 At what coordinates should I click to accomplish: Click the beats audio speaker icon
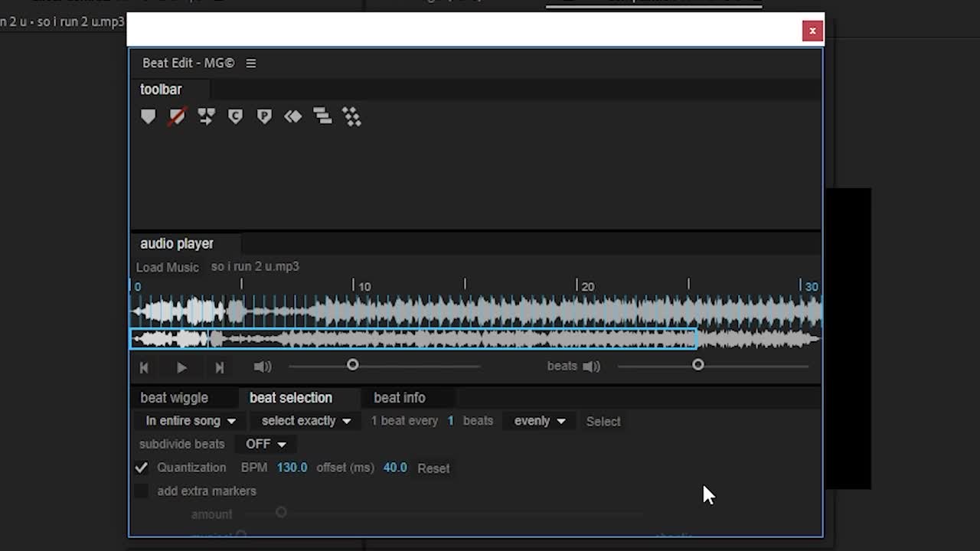pyautogui.click(x=591, y=366)
